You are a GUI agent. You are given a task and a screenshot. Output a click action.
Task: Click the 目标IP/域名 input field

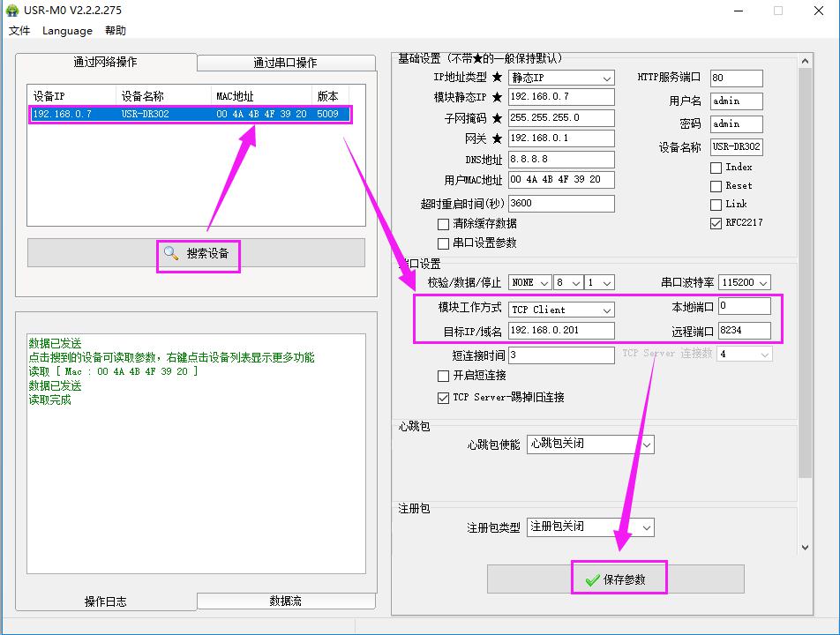(561, 331)
